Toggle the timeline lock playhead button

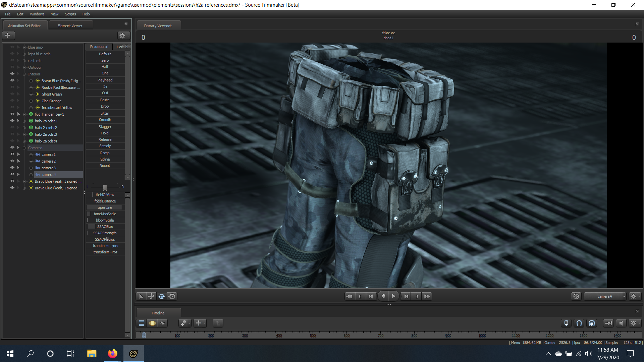566,323
